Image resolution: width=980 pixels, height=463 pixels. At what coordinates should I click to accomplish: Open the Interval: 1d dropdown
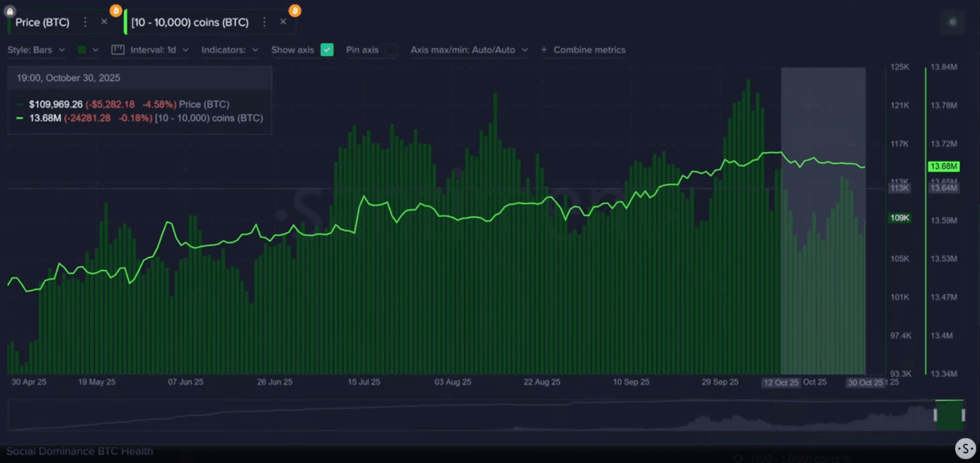(160, 50)
